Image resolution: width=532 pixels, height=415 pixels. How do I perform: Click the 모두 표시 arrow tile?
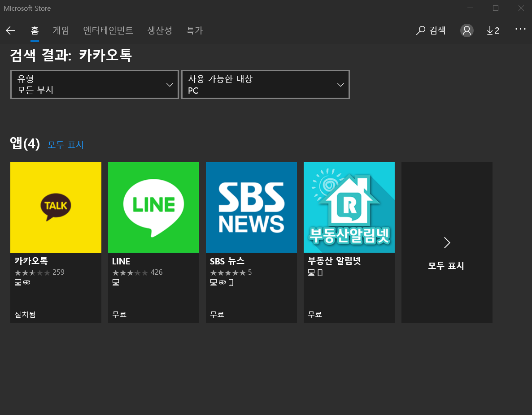coord(447,242)
